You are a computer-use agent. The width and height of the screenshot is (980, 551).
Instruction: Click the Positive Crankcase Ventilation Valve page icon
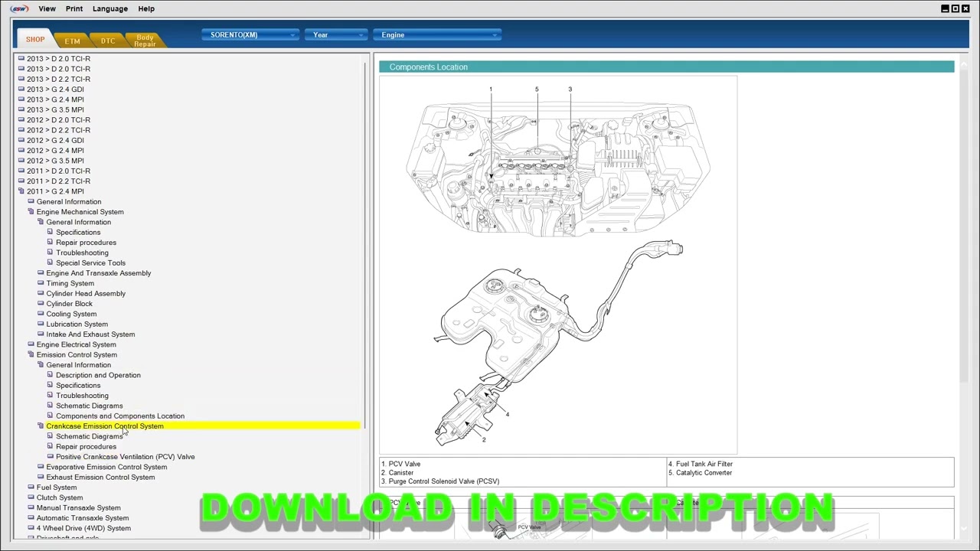coord(50,457)
